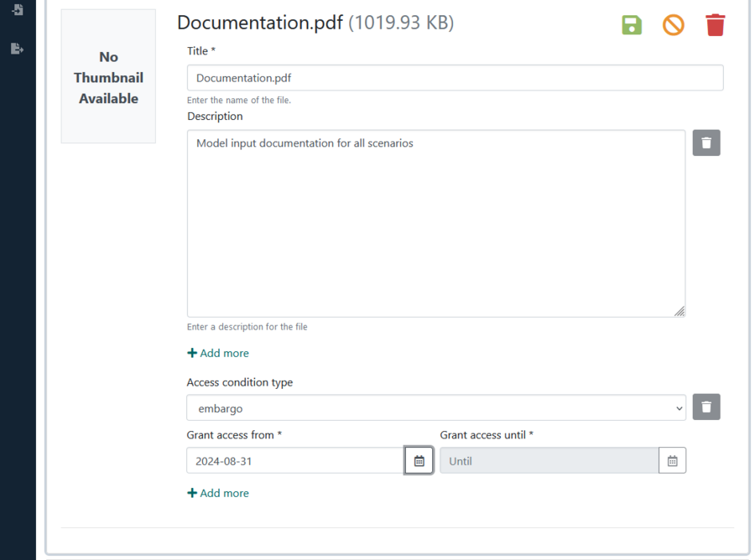755x560 pixels.
Task: Remove the description using its trash button
Action: [x=706, y=143]
